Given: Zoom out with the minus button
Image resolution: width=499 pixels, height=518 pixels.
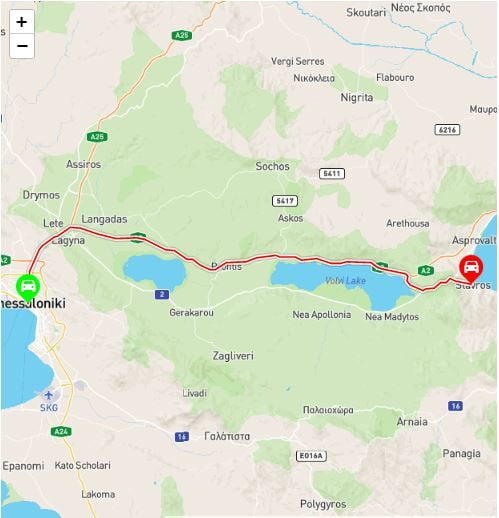Looking at the screenshot, I should (22, 46).
